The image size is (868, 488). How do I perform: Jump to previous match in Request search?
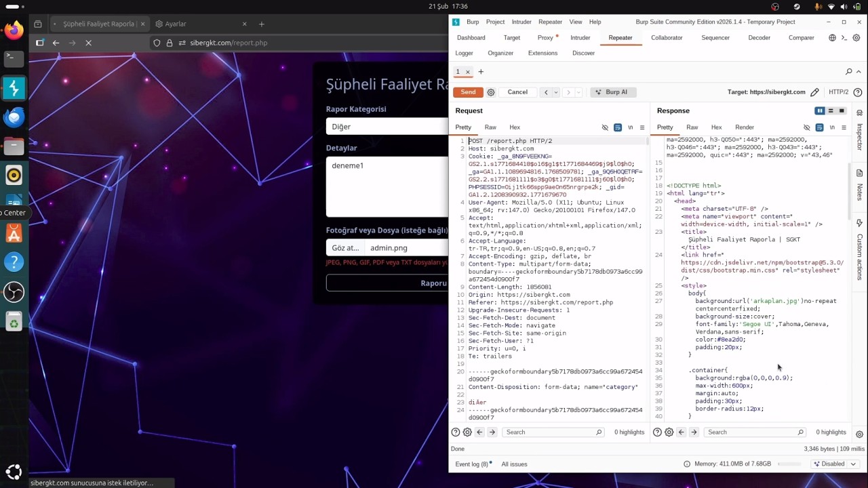479,432
